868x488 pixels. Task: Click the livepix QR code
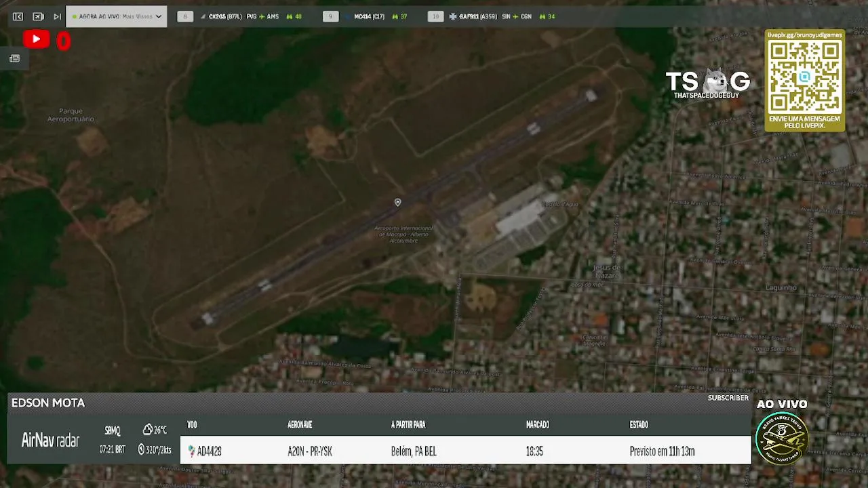tap(805, 76)
